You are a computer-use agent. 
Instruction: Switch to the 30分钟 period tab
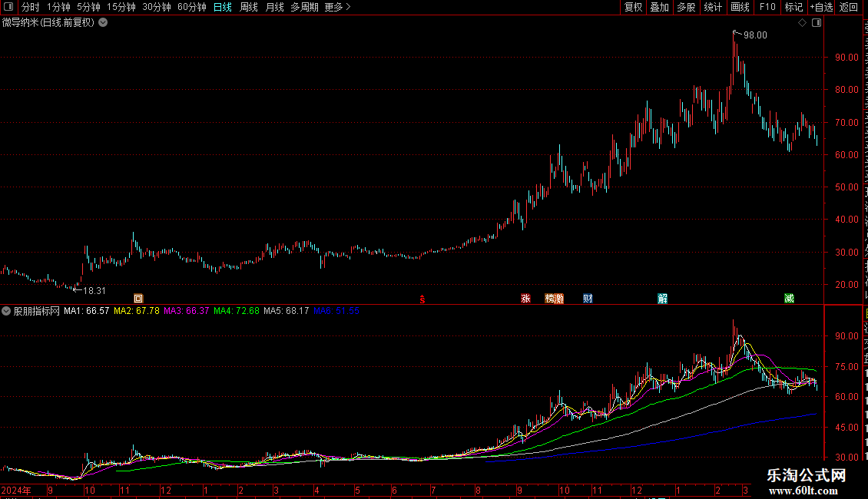coord(157,7)
